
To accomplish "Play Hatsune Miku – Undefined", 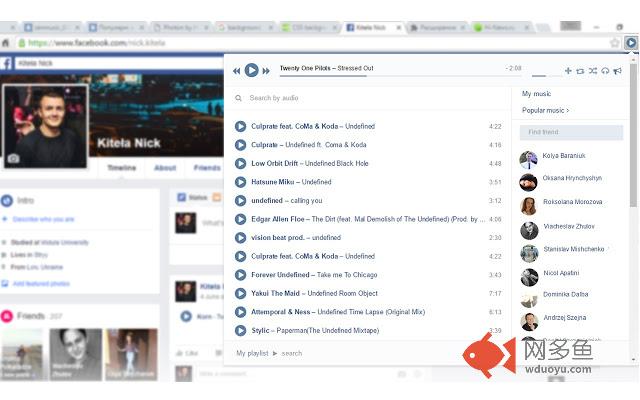I will pos(240,182).
